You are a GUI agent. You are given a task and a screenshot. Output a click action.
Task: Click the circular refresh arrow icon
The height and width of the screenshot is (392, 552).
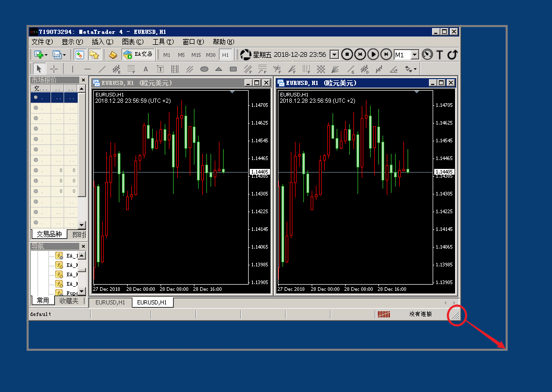click(x=452, y=54)
